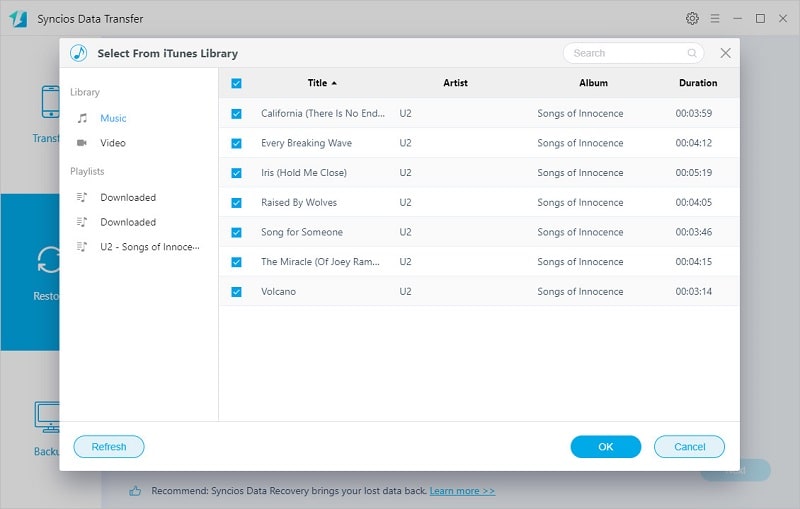This screenshot has height=509, width=800.
Task: Select Video in the Library sidebar
Action: pyautogui.click(x=113, y=143)
